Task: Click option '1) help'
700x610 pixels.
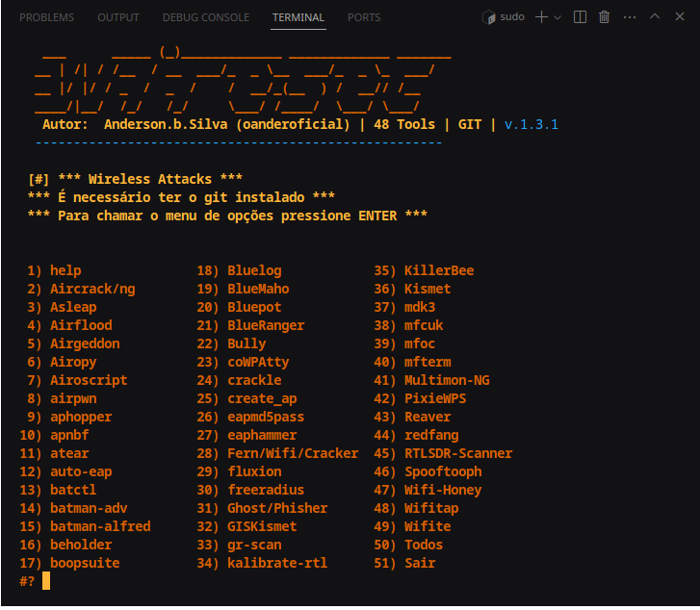Action: (x=54, y=270)
